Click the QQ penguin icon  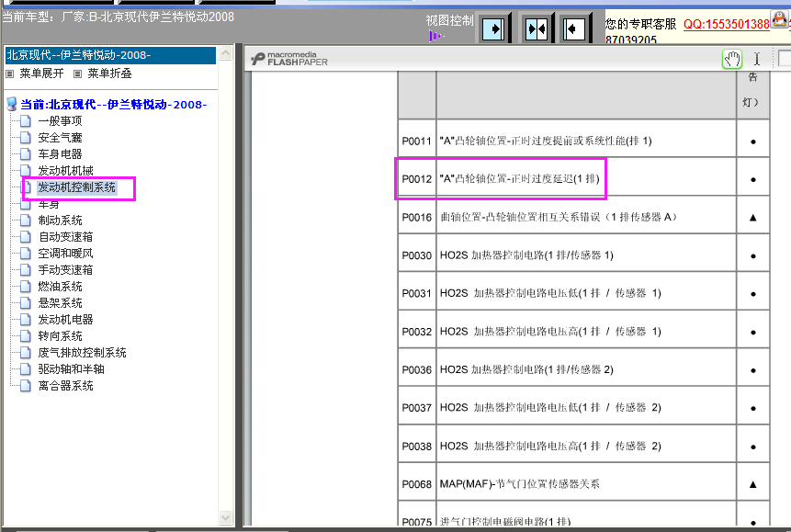click(779, 21)
